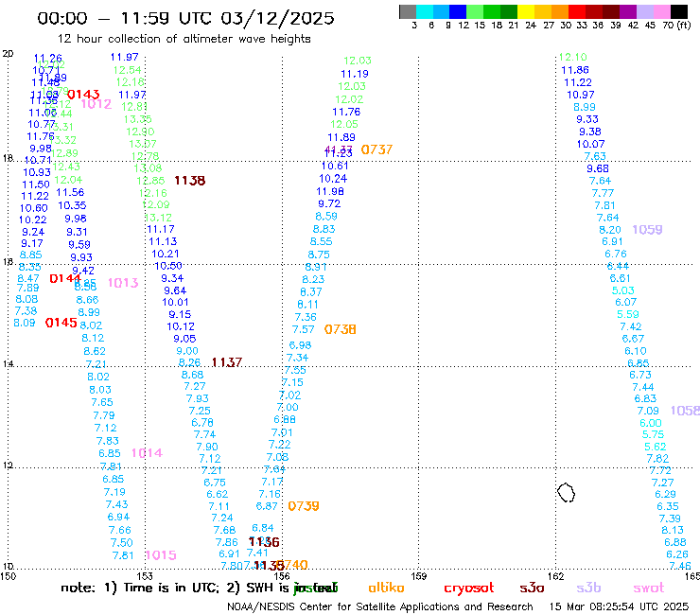The width and height of the screenshot is (700, 615).
Task: Click the chart title date 03/12/2025
Action: [x=277, y=18]
